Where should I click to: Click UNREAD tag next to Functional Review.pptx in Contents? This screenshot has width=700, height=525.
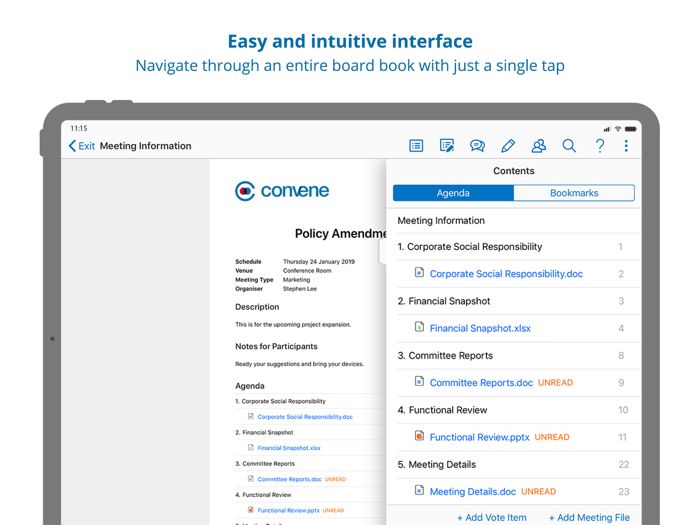click(552, 438)
